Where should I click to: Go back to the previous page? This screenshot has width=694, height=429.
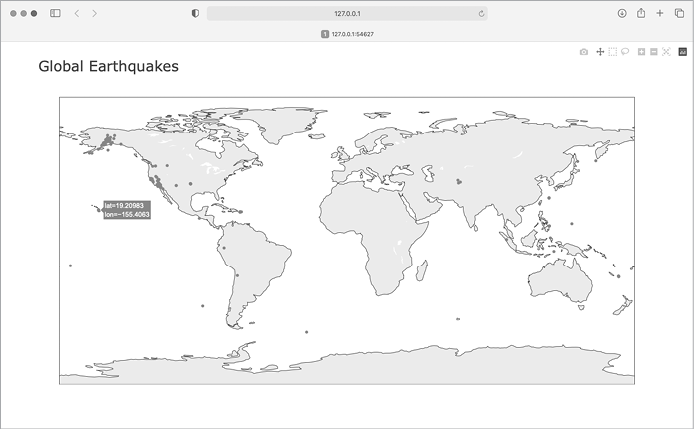(x=77, y=13)
